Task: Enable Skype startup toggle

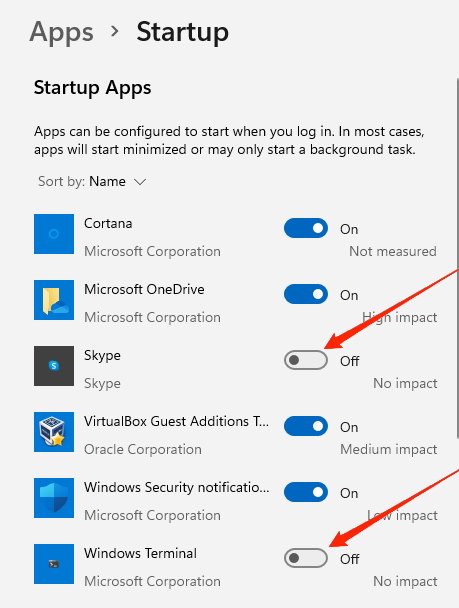Action: point(306,360)
